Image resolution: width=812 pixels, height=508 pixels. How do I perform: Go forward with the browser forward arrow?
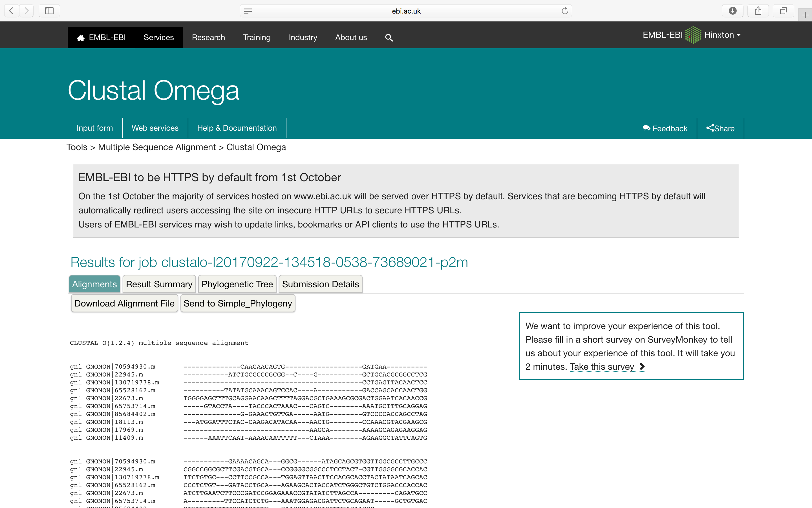coord(27,11)
